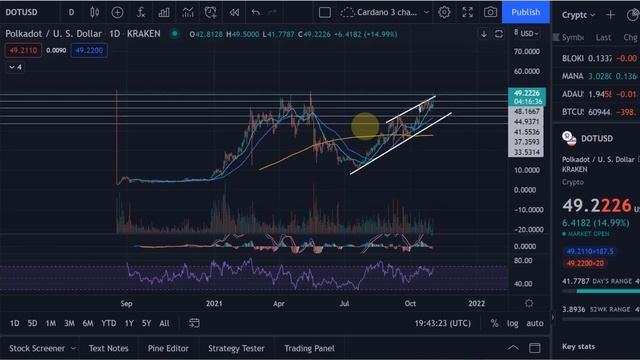Click the 19:43:23 (UTC) timezone clock
Viewport: 640px width, 360px height.
coord(442,323)
